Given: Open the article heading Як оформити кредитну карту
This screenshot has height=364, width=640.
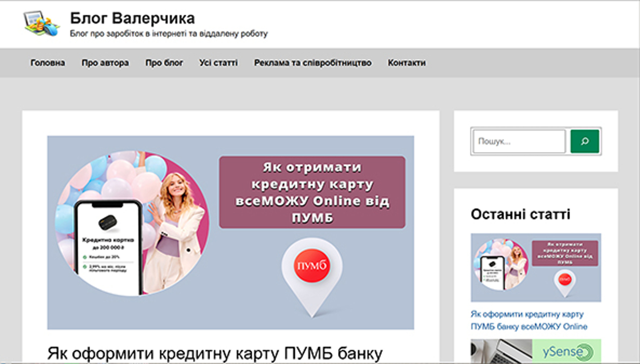Looking at the screenshot, I should (215, 354).
